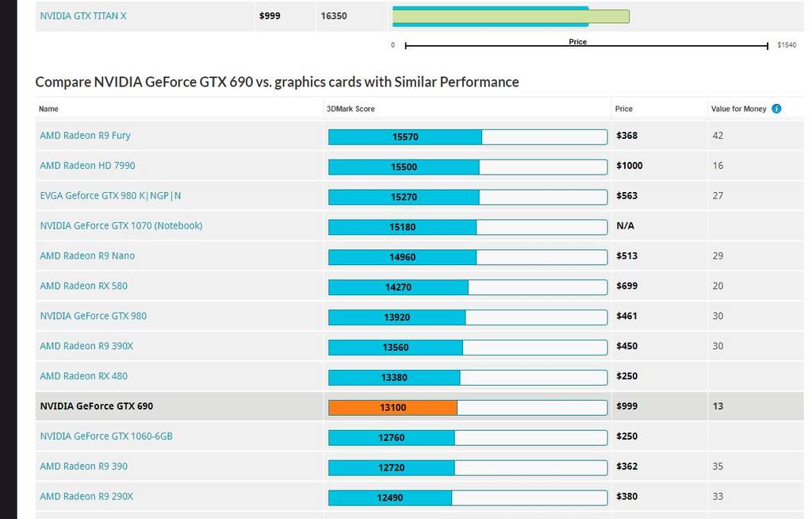Click the 15270 score bar

(468, 197)
